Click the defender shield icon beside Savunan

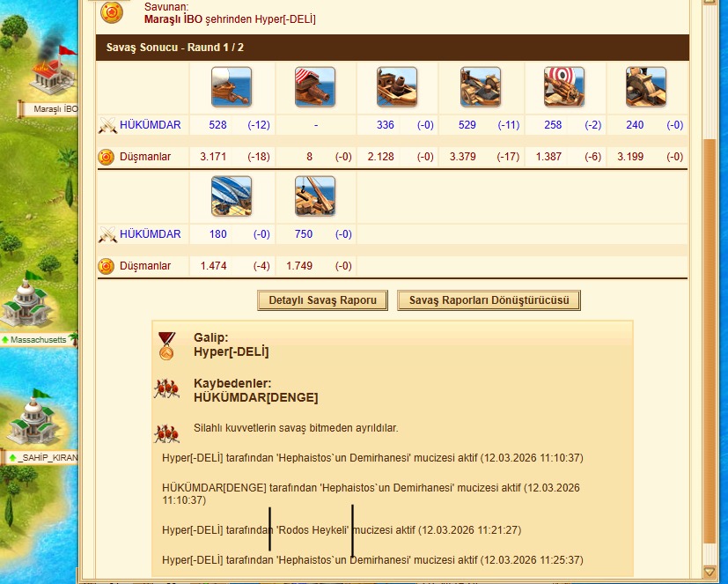click(x=112, y=12)
